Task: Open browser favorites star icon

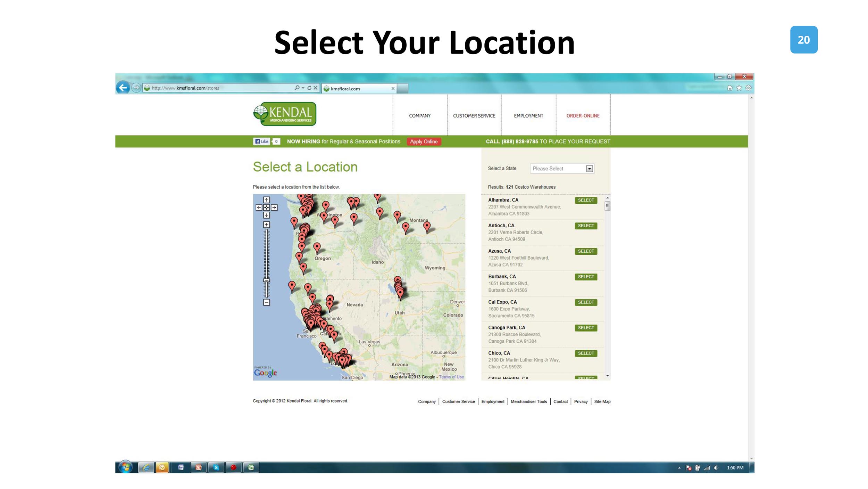Action: point(739,88)
